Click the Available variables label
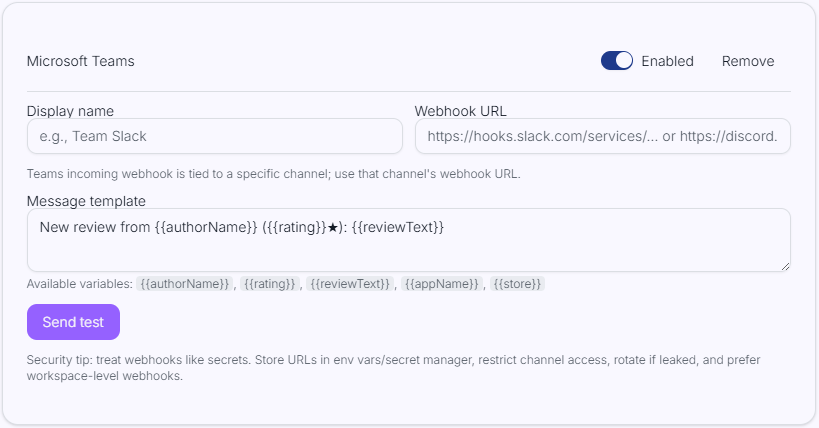This screenshot has height=428, width=819. point(79,284)
